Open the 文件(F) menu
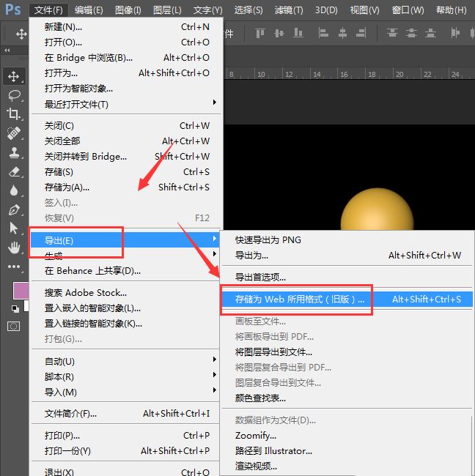Screen dimensions: 475x476 (x=48, y=10)
